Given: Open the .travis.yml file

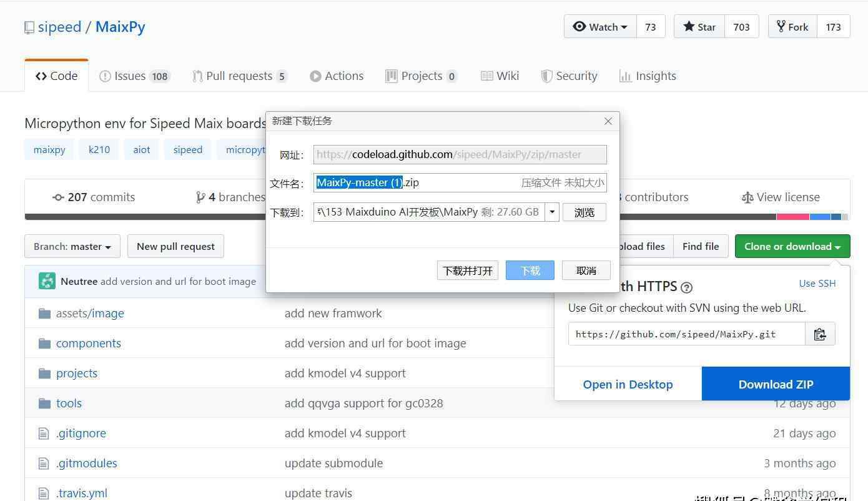Looking at the screenshot, I should [x=82, y=493].
